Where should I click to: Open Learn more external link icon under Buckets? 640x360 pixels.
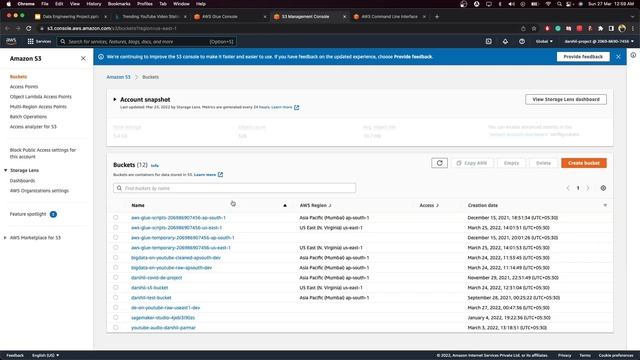[x=220, y=175]
